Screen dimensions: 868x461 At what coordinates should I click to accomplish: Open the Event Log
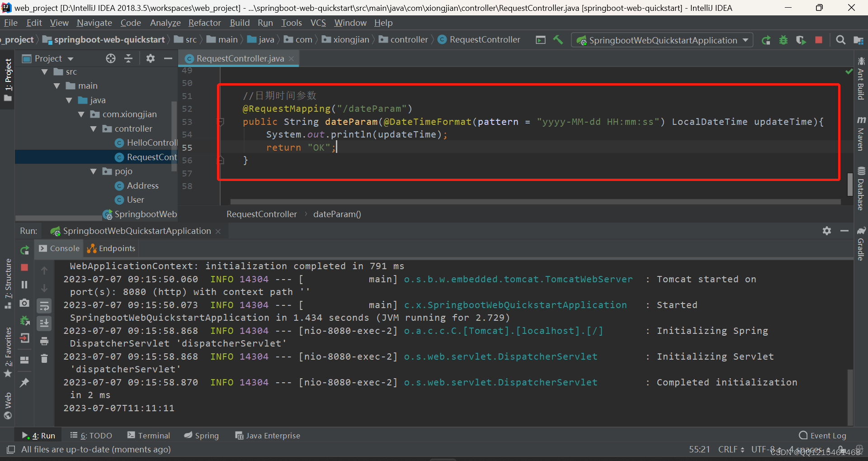(x=823, y=435)
